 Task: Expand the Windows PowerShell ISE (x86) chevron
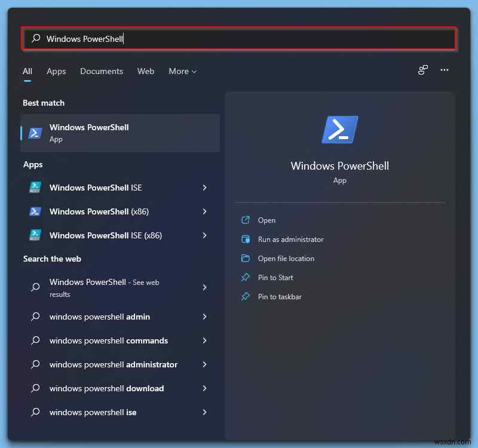coord(204,235)
